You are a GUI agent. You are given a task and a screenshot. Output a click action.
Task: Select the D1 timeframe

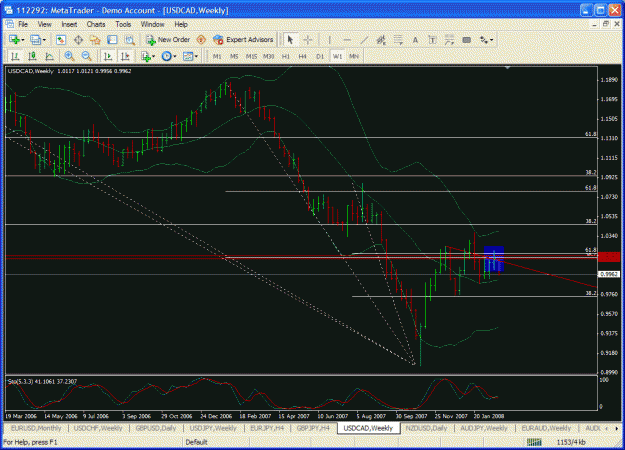pyautogui.click(x=320, y=57)
